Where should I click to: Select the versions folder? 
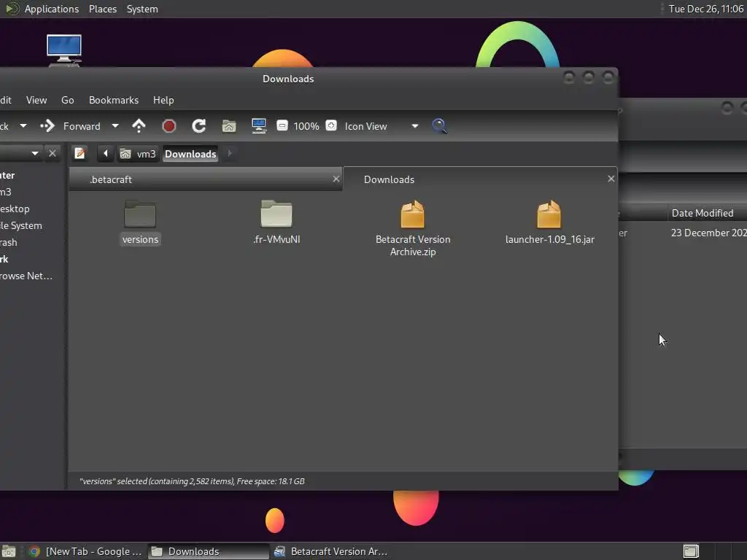tap(140, 223)
